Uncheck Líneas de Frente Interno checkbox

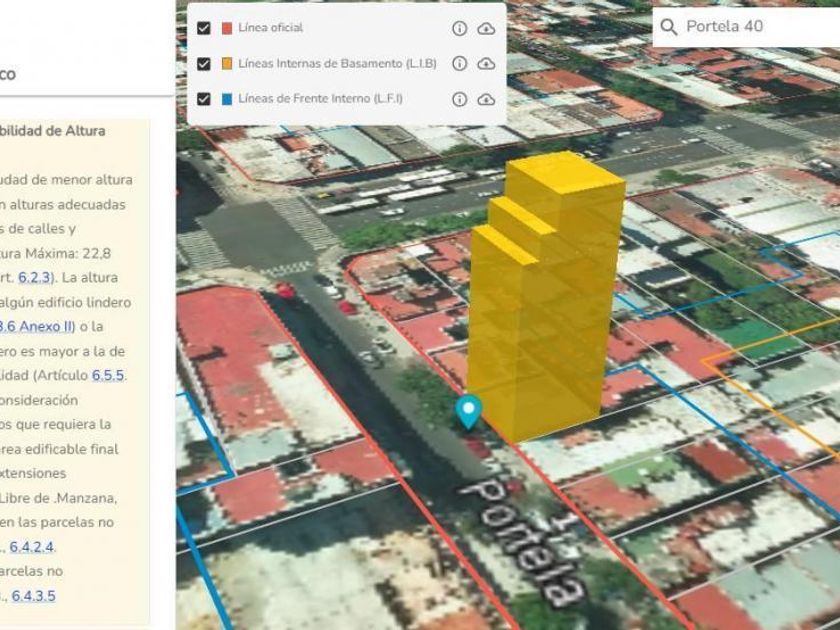pyautogui.click(x=204, y=99)
